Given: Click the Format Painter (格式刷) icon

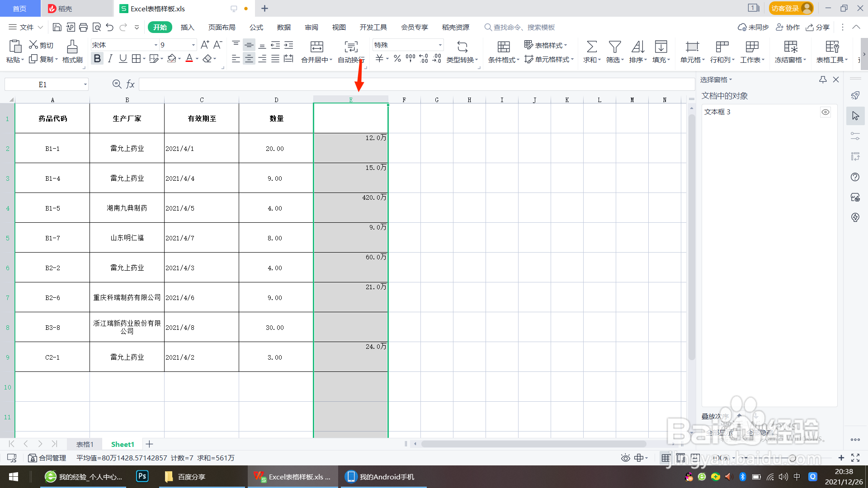Looking at the screenshot, I should point(72,47).
